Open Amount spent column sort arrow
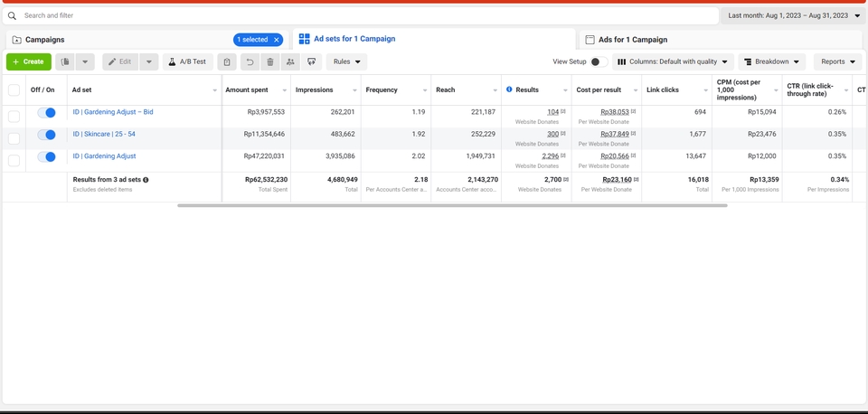868x414 pixels. point(285,90)
